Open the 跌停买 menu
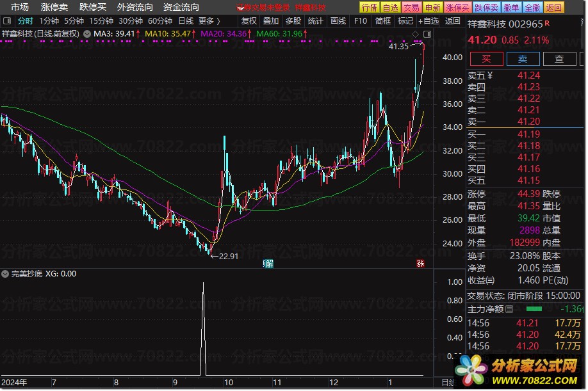Viewport: 588px width, 391px height. click(x=93, y=7)
